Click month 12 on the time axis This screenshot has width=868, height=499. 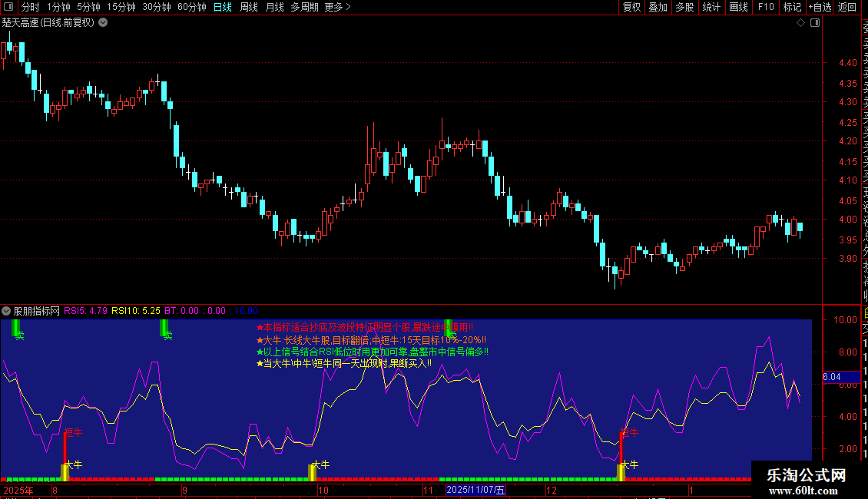552,490
